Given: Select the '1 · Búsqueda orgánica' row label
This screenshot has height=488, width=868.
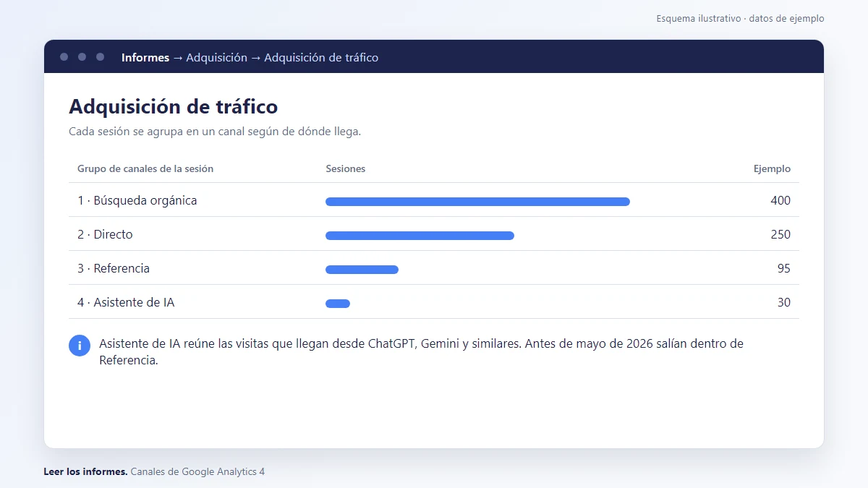Looking at the screenshot, I should point(137,200).
